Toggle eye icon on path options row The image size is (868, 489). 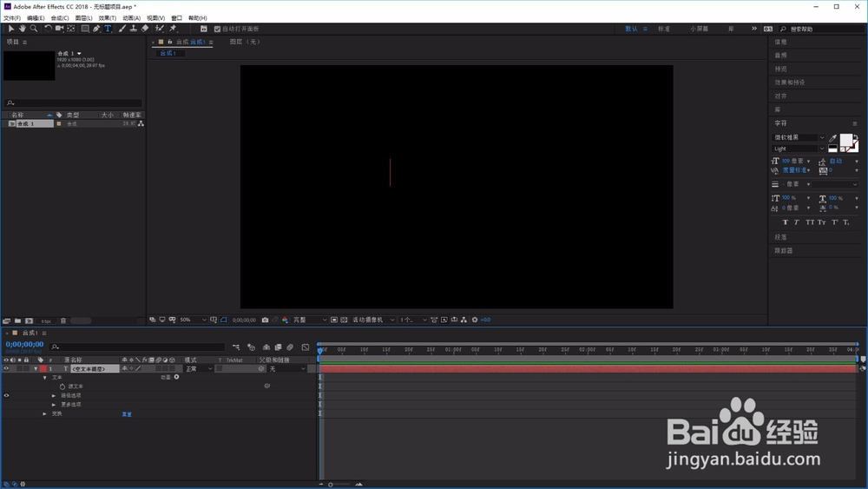pyautogui.click(x=7, y=395)
